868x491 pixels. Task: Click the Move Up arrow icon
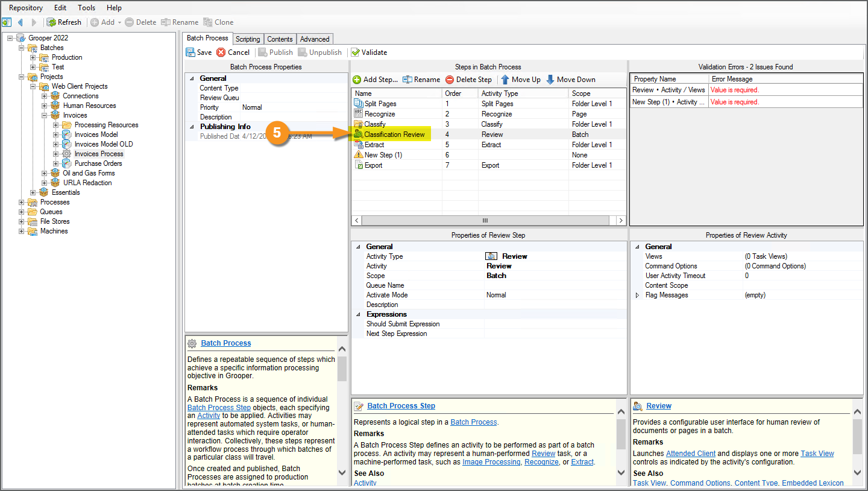point(505,80)
